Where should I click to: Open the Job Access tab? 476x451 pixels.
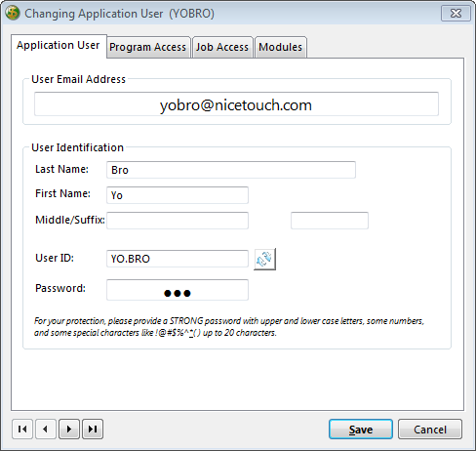(222, 47)
